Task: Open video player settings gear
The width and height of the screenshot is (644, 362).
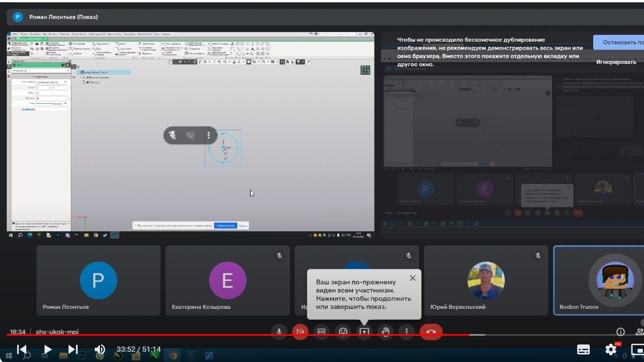Action: [611, 349]
